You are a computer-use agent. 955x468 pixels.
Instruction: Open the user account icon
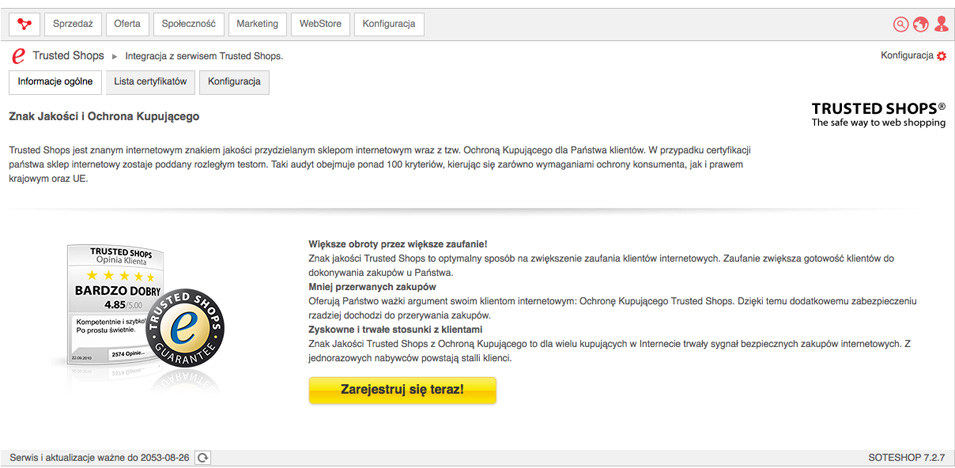point(941,24)
